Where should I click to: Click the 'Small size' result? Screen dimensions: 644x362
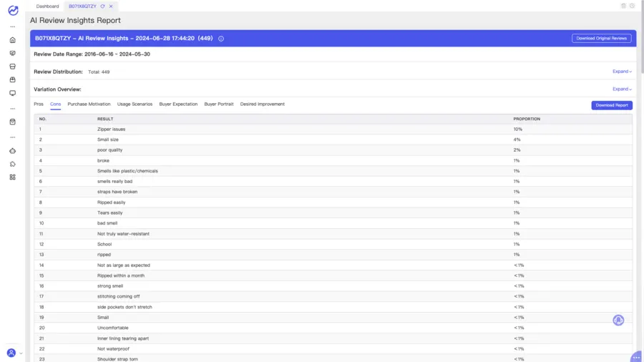107,140
